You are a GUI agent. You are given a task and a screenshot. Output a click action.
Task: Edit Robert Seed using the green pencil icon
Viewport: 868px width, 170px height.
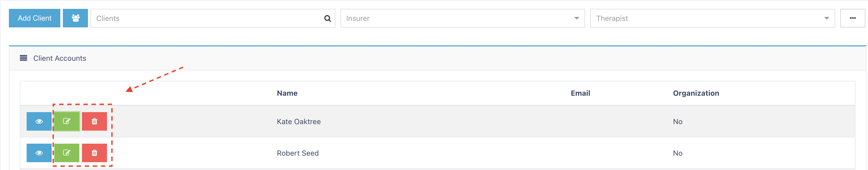coord(67,153)
